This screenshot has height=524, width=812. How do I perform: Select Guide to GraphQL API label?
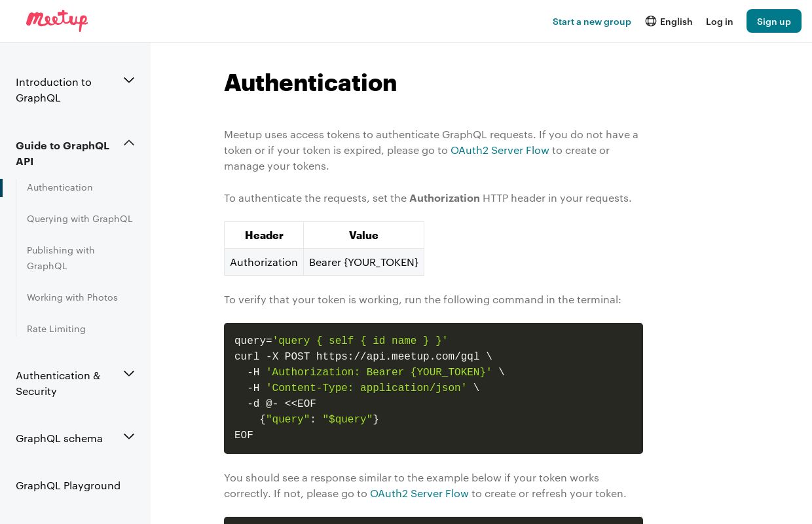coord(62,153)
